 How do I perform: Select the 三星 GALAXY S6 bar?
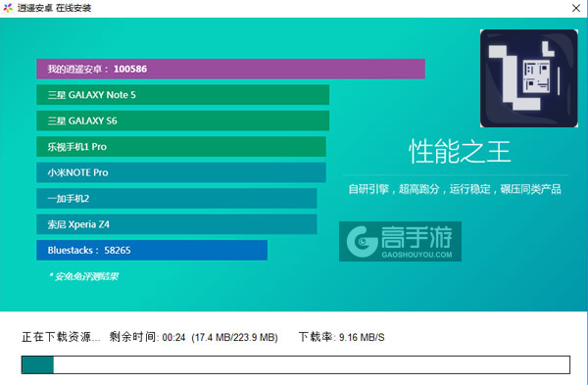point(182,120)
